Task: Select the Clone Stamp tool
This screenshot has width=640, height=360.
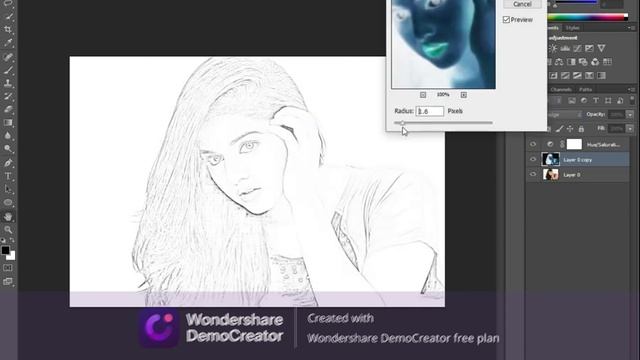Action: [9, 83]
